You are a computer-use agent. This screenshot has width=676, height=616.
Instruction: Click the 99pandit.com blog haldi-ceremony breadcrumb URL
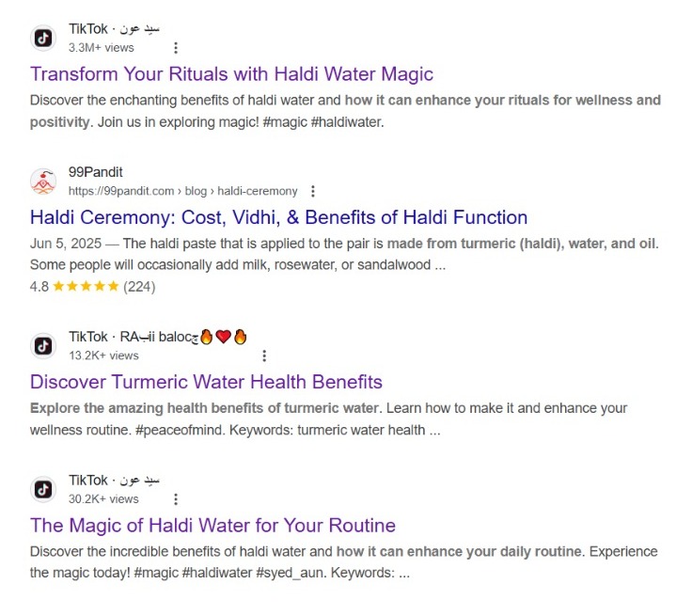183,191
